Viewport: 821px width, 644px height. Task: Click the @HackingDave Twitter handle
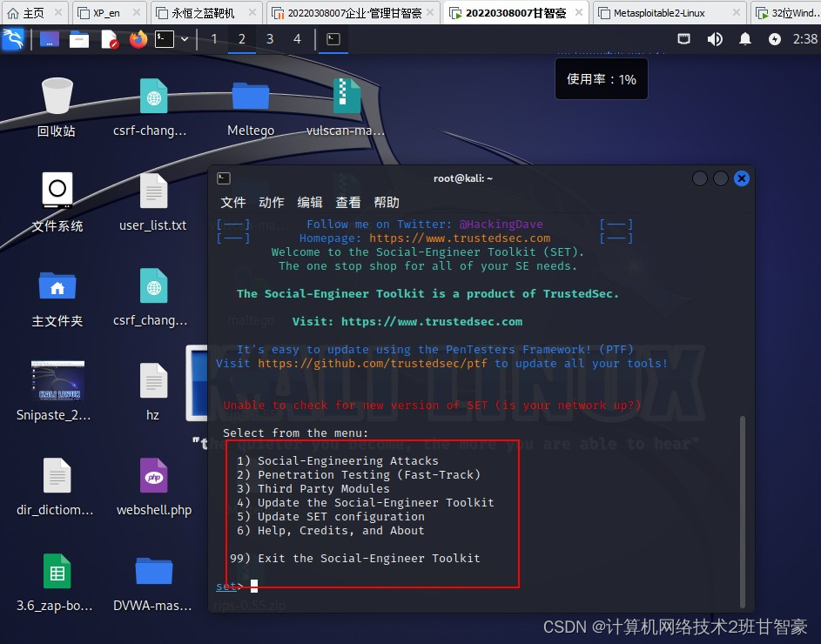pyautogui.click(x=501, y=224)
